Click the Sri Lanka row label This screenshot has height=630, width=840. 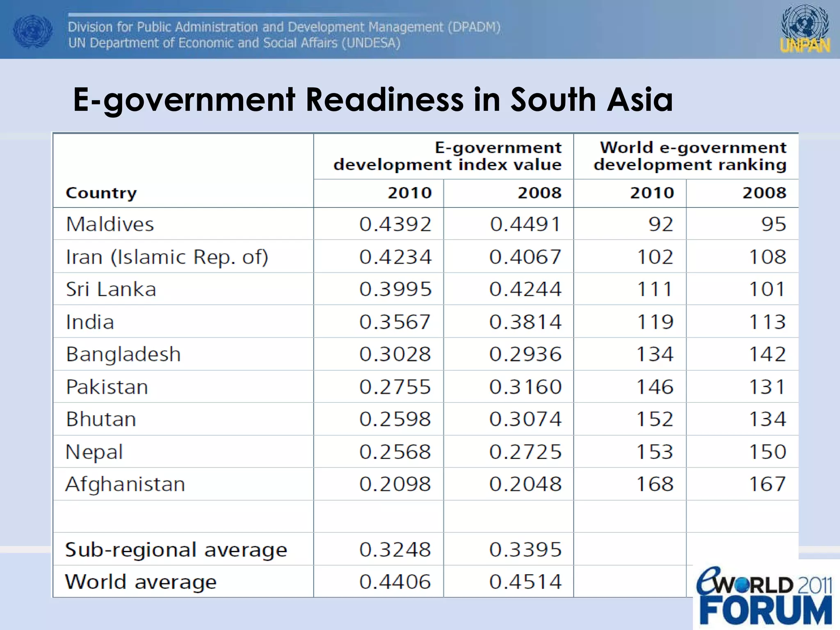pyautogui.click(x=111, y=290)
